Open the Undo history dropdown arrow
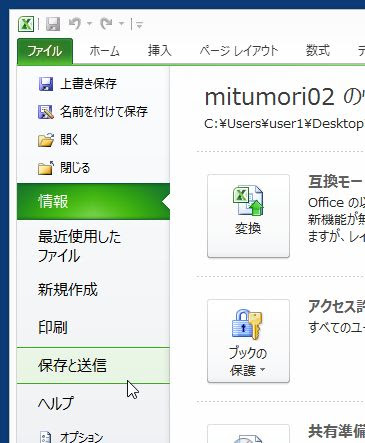Viewport: 365px width, 443px height. [89, 24]
